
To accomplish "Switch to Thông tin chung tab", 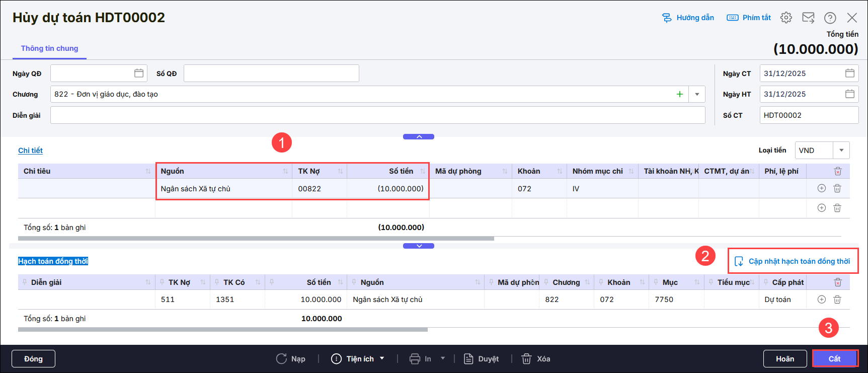I will click(x=49, y=48).
